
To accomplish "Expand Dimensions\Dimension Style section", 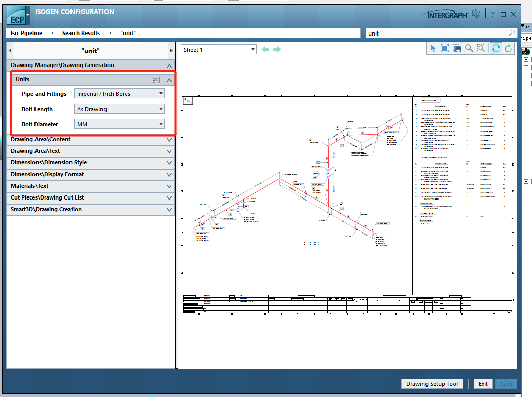I will tap(169, 163).
